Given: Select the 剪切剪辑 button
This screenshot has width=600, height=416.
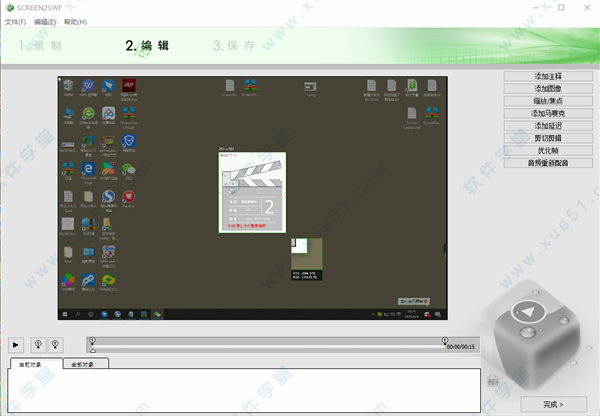Looking at the screenshot, I should tap(547, 138).
